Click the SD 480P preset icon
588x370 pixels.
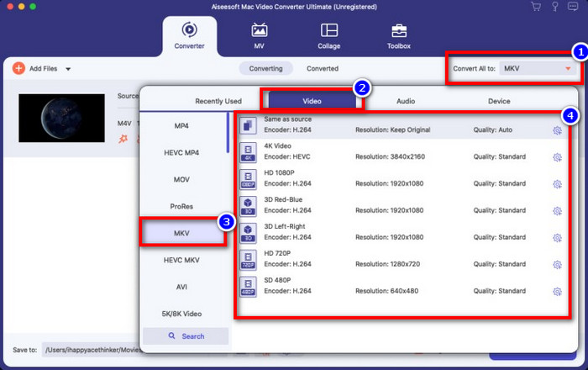click(x=248, y=286)
